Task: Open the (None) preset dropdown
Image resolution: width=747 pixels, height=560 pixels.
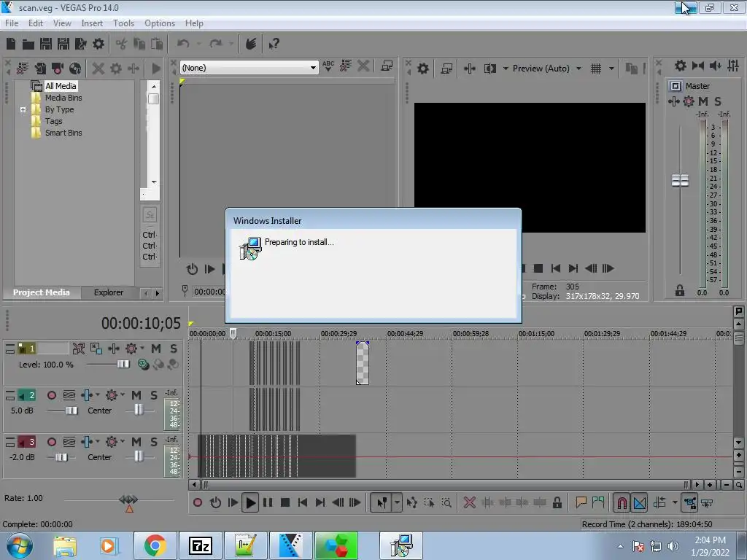Action: pyautogui.click(x=313, y=68)
